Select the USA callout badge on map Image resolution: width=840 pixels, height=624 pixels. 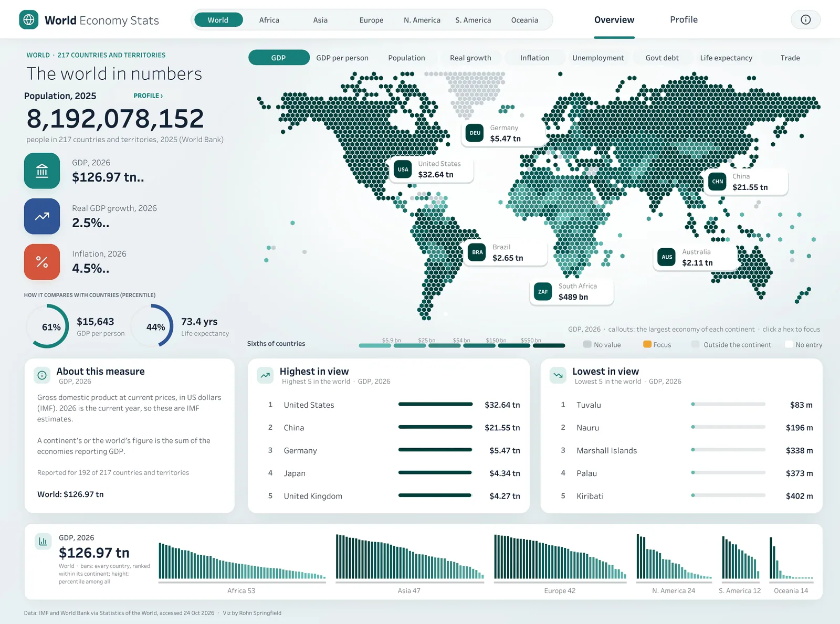403,169
